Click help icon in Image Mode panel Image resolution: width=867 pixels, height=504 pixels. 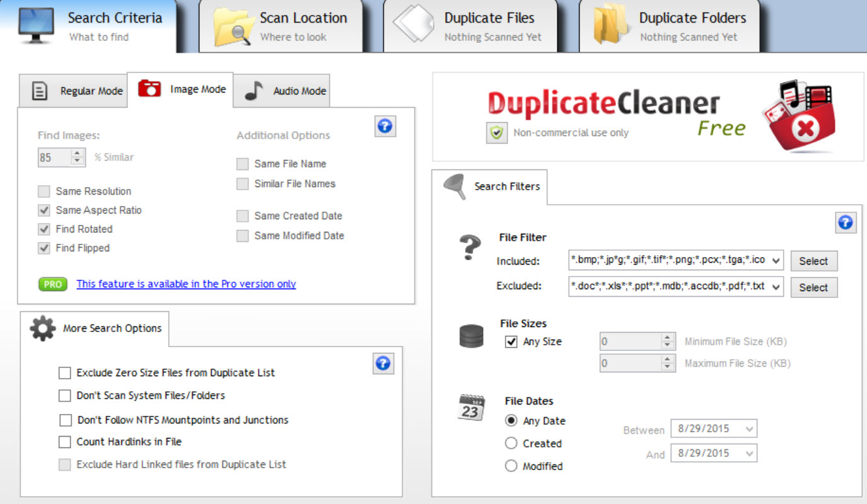coord(385,126)
